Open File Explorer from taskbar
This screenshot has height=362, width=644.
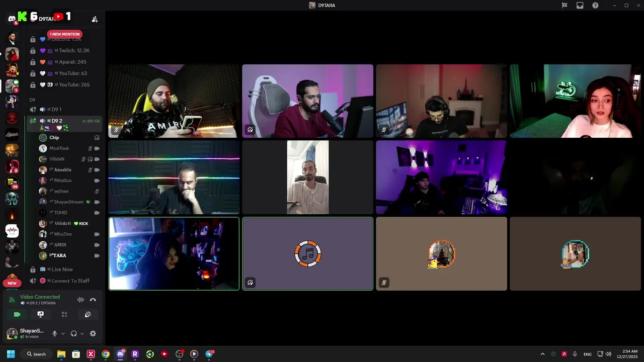click(x=61, y=354)
